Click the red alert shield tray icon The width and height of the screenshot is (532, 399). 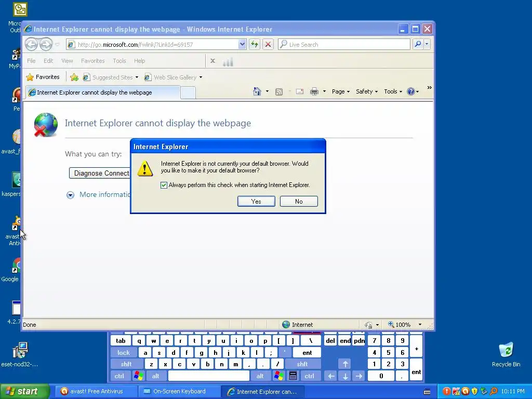446,391
